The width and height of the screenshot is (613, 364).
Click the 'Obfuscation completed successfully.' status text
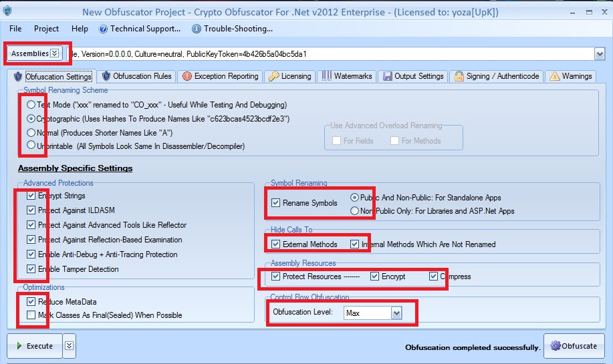tap(472, 347)
